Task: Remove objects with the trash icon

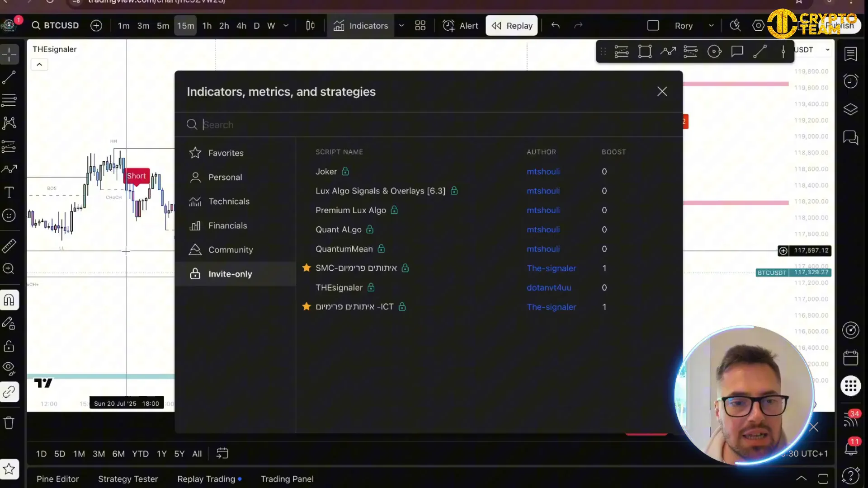Action: point(9,422)
